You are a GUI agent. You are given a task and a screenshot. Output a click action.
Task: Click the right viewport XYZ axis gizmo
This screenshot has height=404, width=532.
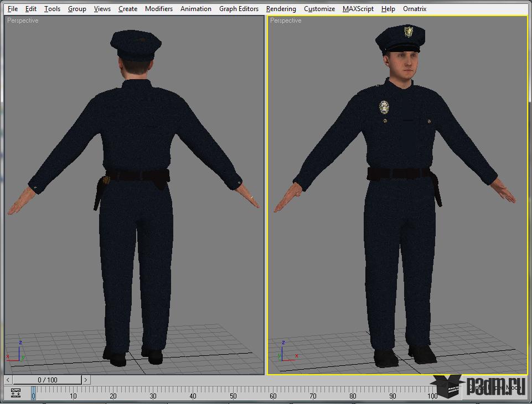click(x=288, y=352)
